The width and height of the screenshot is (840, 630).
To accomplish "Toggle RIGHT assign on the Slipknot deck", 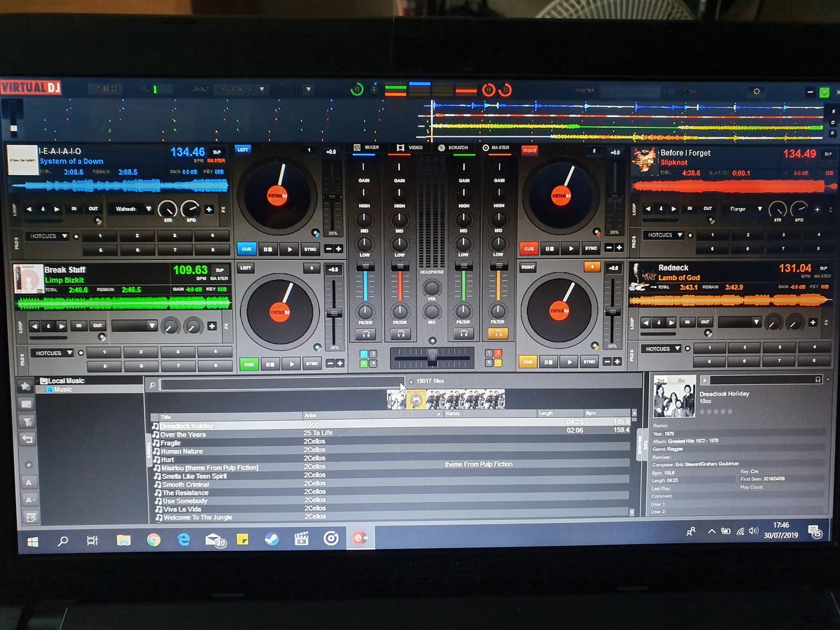I will coord(529,150).
